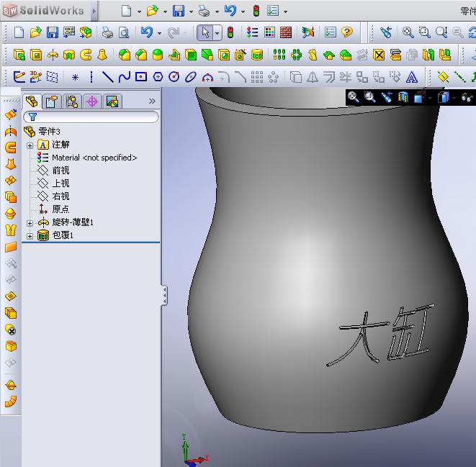
Task: Expand the 旋转-薄壁1 feature node
Action: 30,223
